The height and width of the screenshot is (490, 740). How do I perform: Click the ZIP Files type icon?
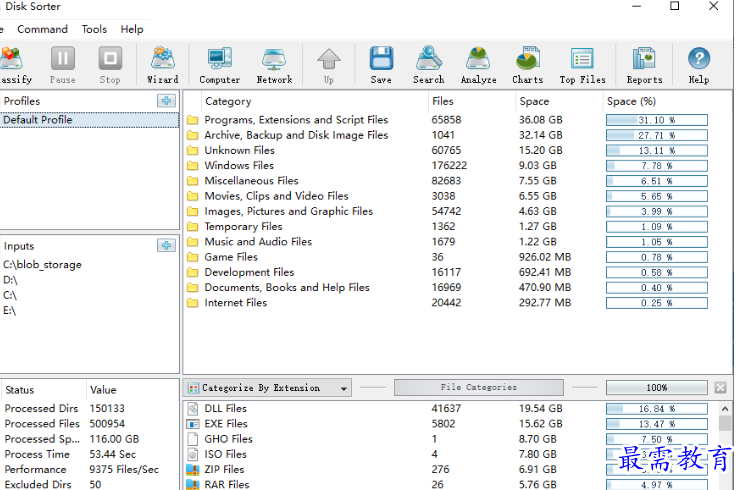point(192,469)
